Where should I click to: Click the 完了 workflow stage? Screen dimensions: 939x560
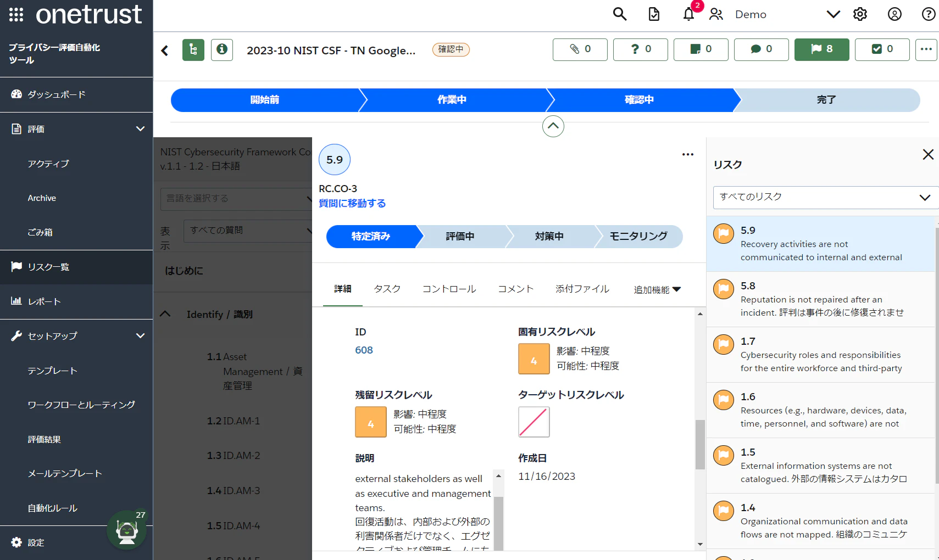pyautogui.click(x=826, y=100)
